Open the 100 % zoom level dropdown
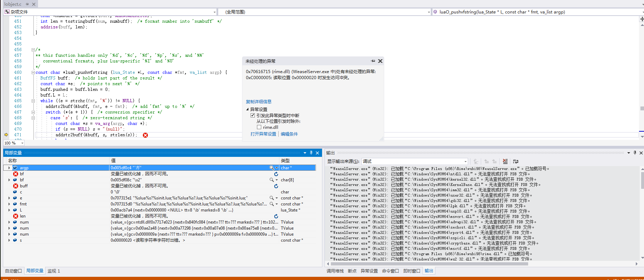The image size is (644, 280). tap(22, 143)
